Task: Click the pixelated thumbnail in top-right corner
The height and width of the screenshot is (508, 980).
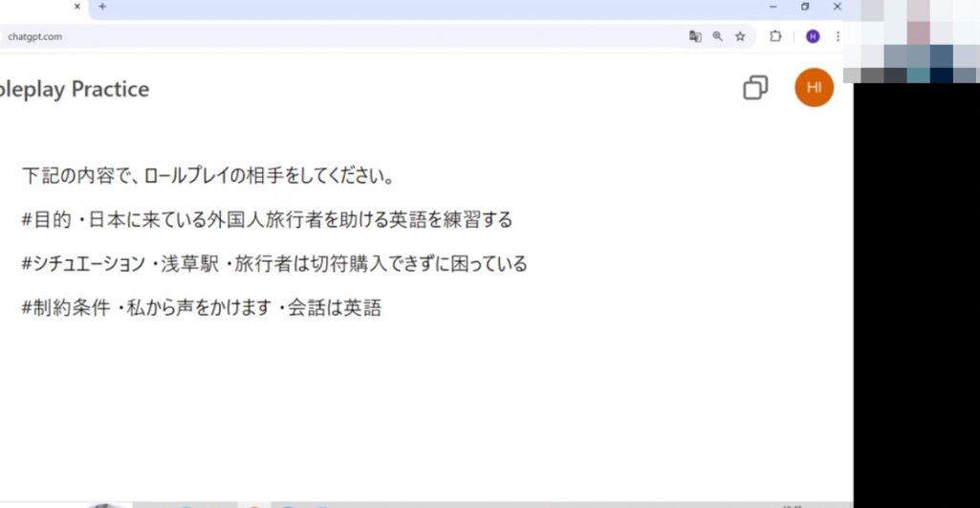Action: point(911,41)
